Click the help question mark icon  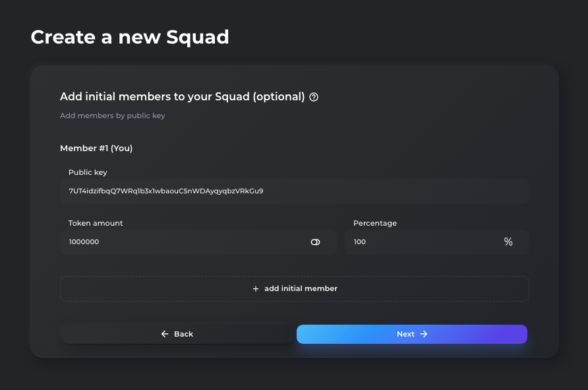coord(314,97)
